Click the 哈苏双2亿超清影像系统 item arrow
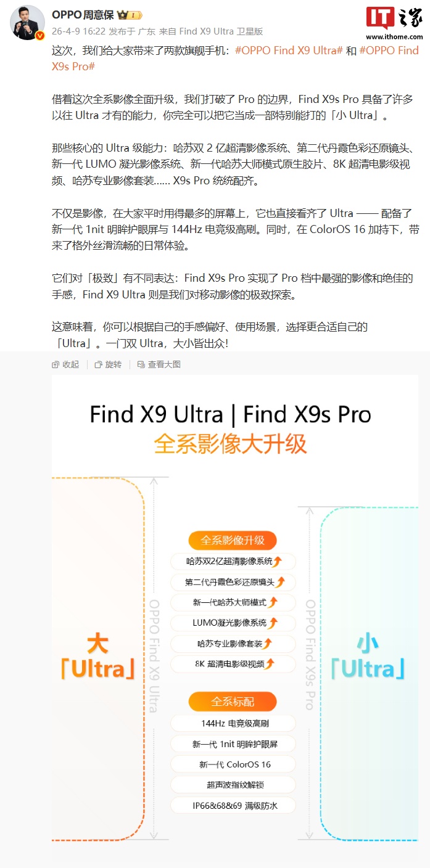 click(x=278, y=562)
